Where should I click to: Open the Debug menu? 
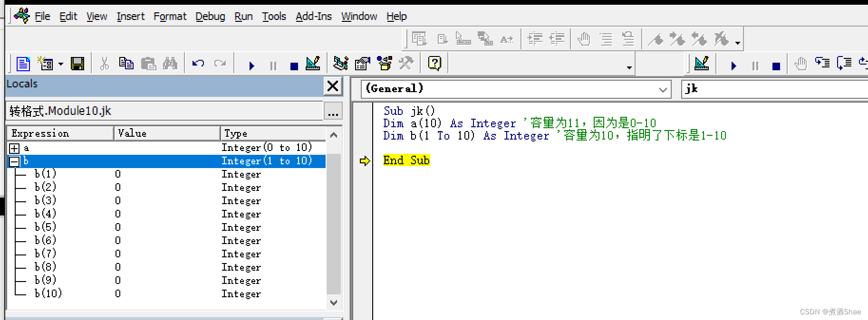(210, 17)
